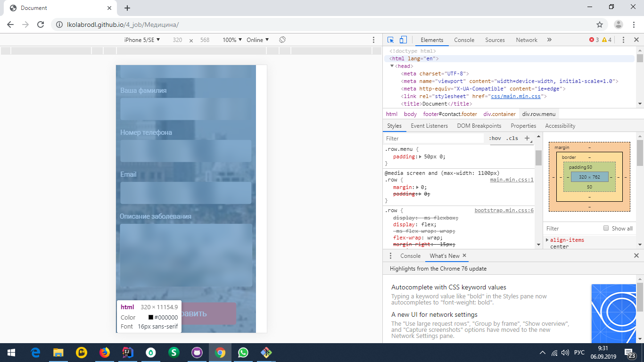Open File Explorer from taskbar

click(x=58, y=353)
